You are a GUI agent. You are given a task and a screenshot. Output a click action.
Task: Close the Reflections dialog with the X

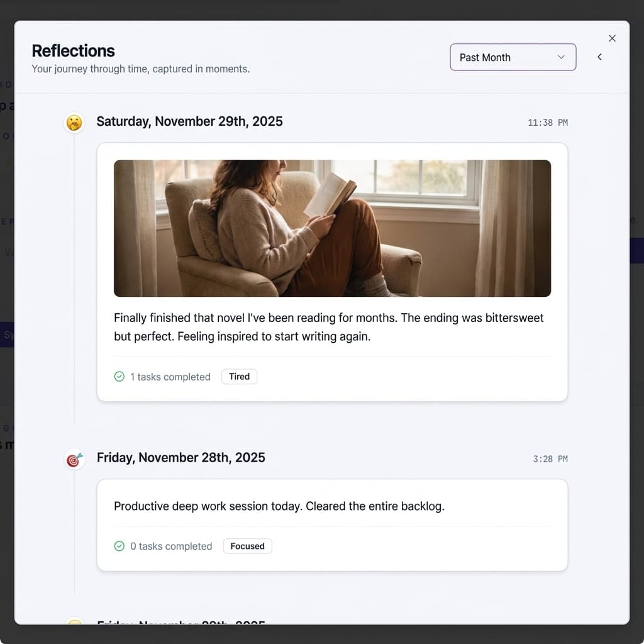click(612, 38)
